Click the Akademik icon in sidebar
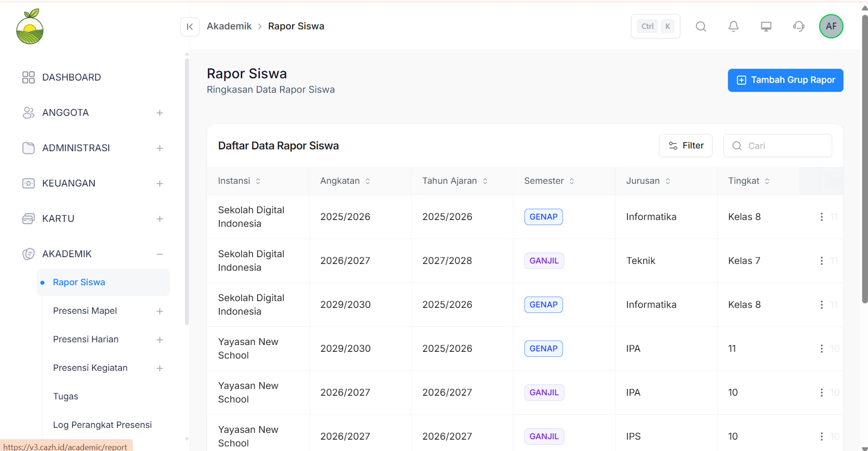The width and height of the screenshot is (868, 451). [29, 254]
